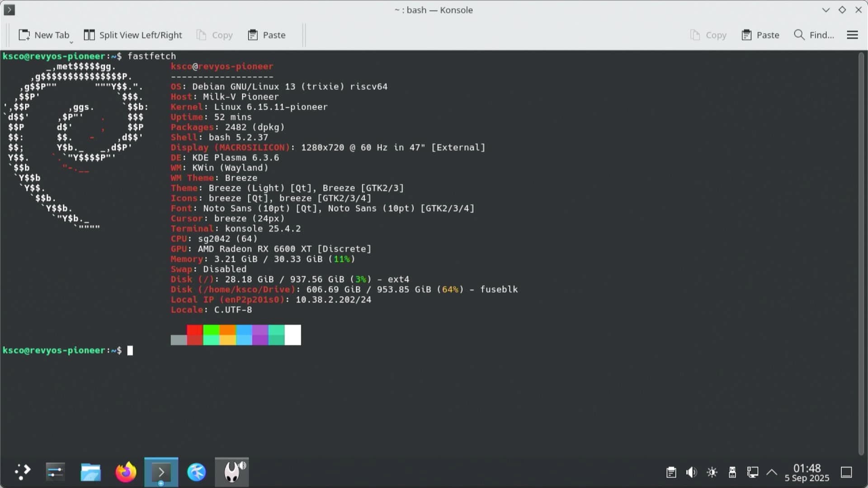Open the Konsole hamburger menu
The height and width of the screenshot is (488, 868).
[x=852, y=35]
